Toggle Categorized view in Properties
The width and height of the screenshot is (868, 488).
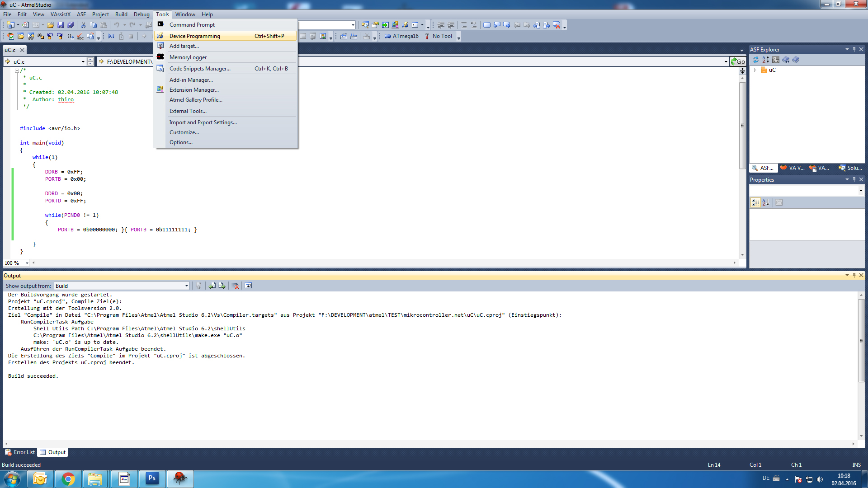point(755,202)
